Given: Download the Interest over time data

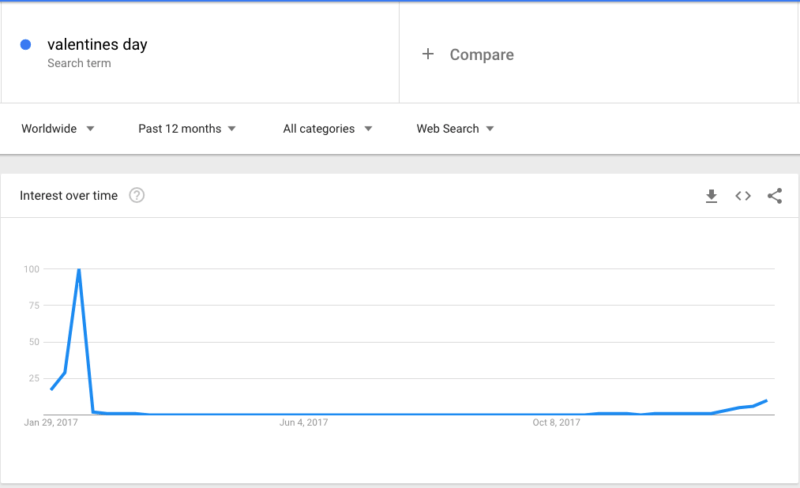Looking at the screenshot, I should pyautogui.click(x=711, y=196).
